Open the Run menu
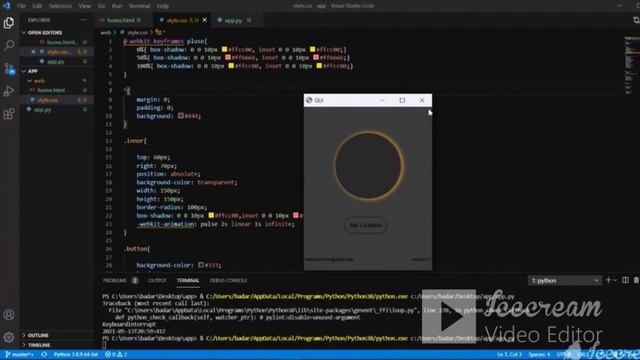The height and width of the screenshot is (360, 640). click(x=117, y=6)
